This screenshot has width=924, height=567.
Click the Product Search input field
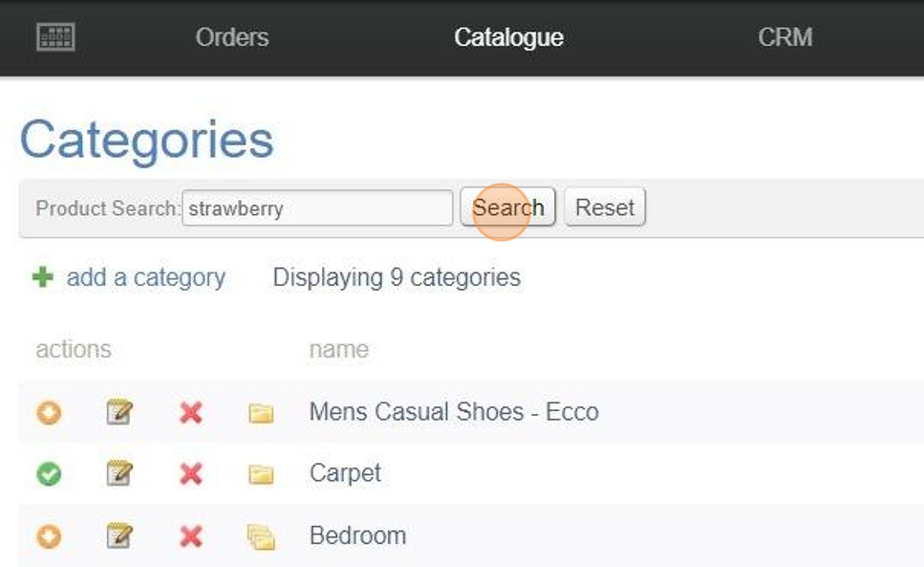pos(317,208)
